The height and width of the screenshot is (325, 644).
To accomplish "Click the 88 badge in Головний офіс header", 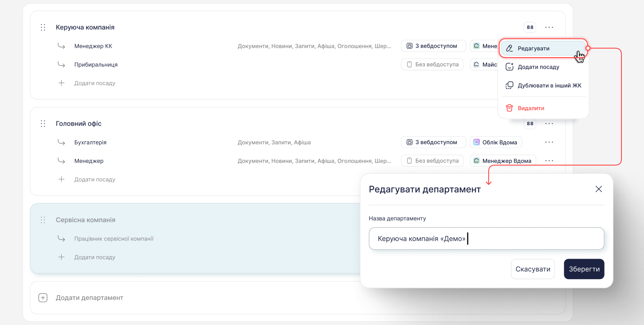I will coord(530,124).
